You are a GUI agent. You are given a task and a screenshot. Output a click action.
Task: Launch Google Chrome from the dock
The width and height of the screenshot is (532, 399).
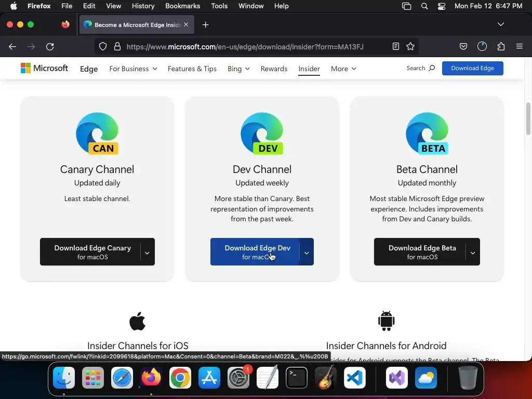180,378
